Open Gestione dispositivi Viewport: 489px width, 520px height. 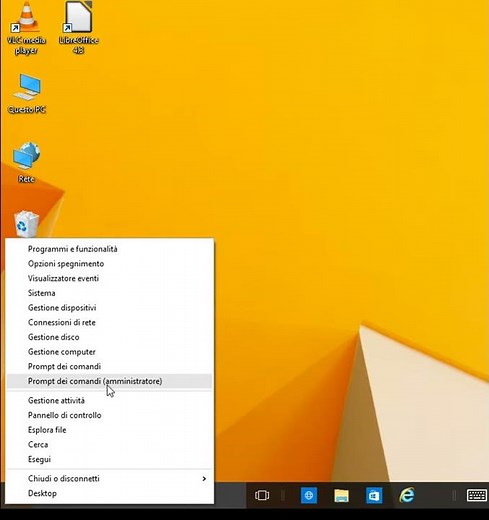(109, 308)
